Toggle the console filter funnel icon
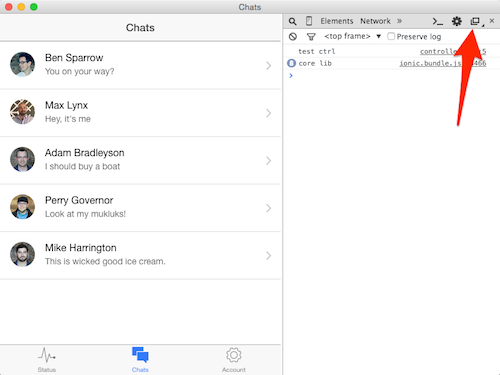The height and width of the screenshot is (375, 500). point(311,37)
